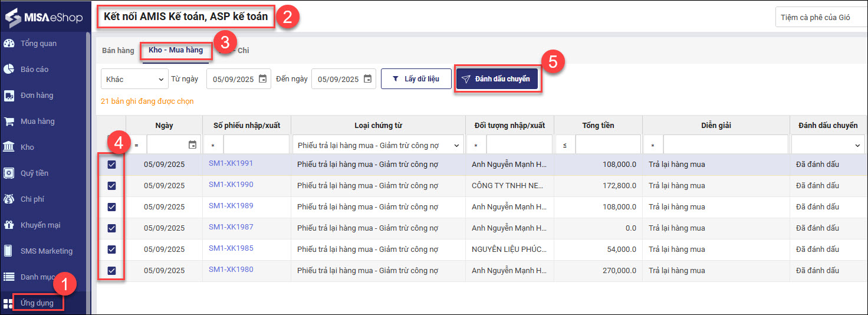The height and width of the screenshot is (315, 868).
Task: Click the Diễn giải filter input field
Action: (725, 145)
